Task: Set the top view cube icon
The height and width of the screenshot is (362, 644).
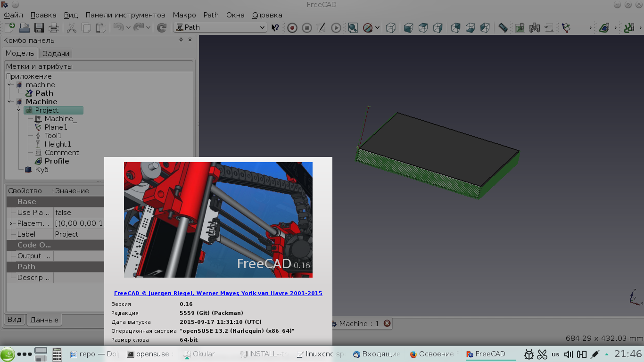Action: [423, 28]
